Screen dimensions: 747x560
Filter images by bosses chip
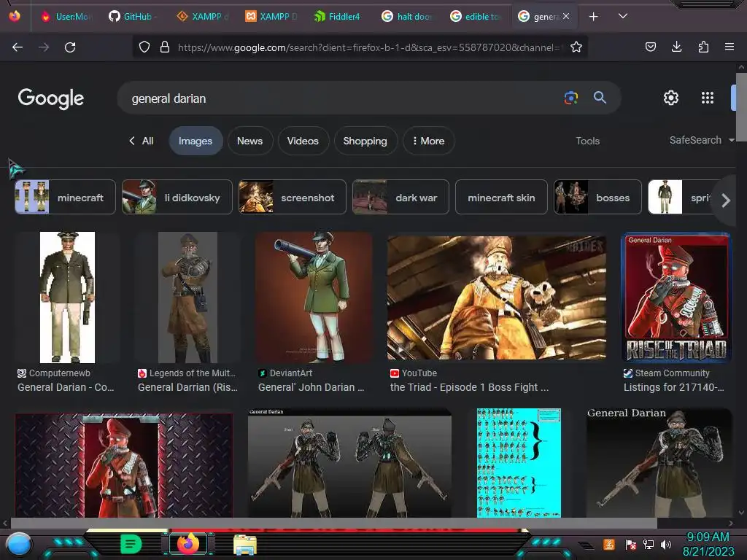(597, 197)
